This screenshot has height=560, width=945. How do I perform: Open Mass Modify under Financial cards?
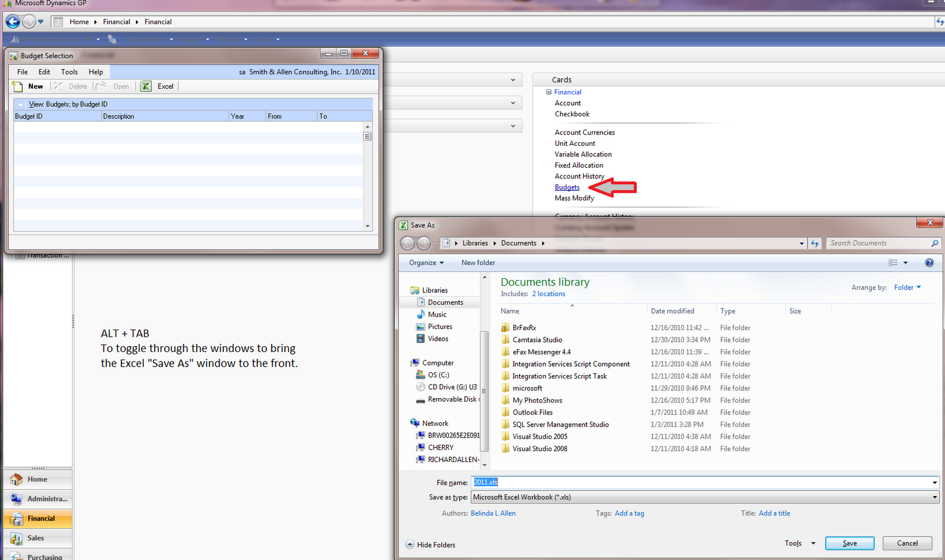(574, 198)
